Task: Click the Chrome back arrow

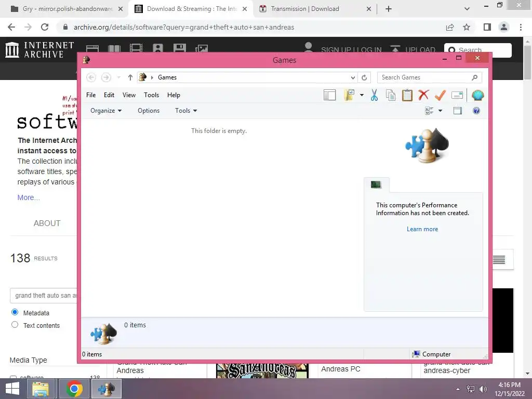Action: point(11,27)
